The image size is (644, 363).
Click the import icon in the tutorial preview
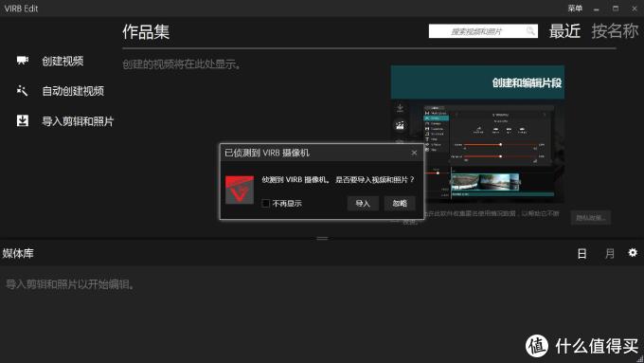point(400,108)
